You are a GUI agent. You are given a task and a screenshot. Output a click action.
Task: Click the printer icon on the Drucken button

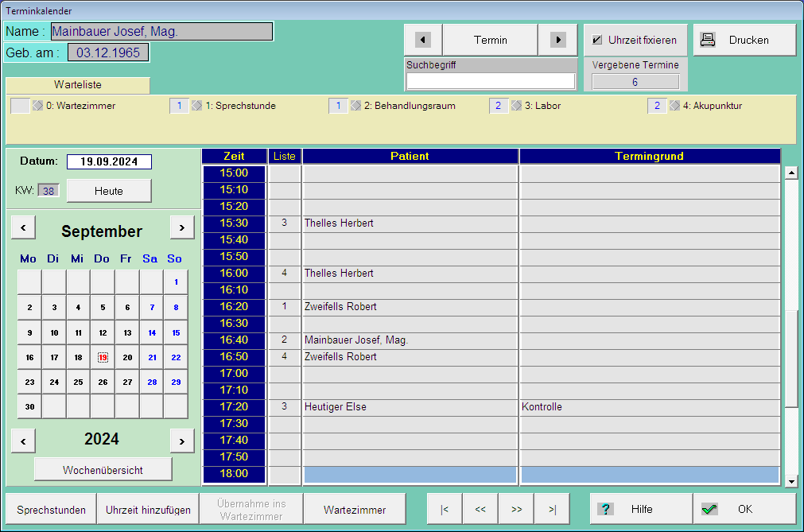(709, 39)
